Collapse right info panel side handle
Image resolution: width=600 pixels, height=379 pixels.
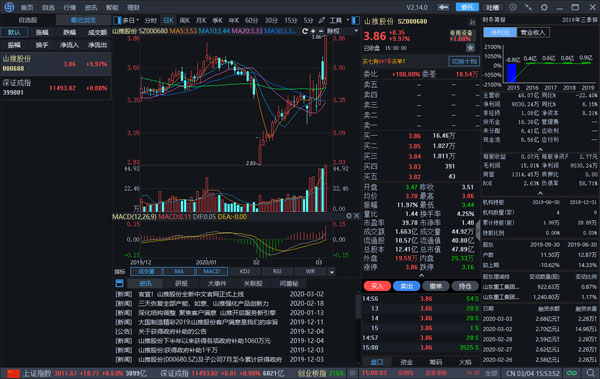tap(478, 230)
